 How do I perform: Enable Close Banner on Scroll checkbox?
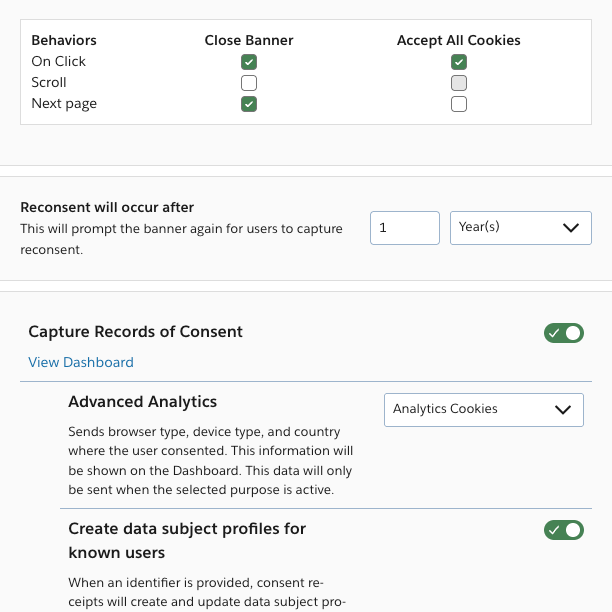point(249,83)
